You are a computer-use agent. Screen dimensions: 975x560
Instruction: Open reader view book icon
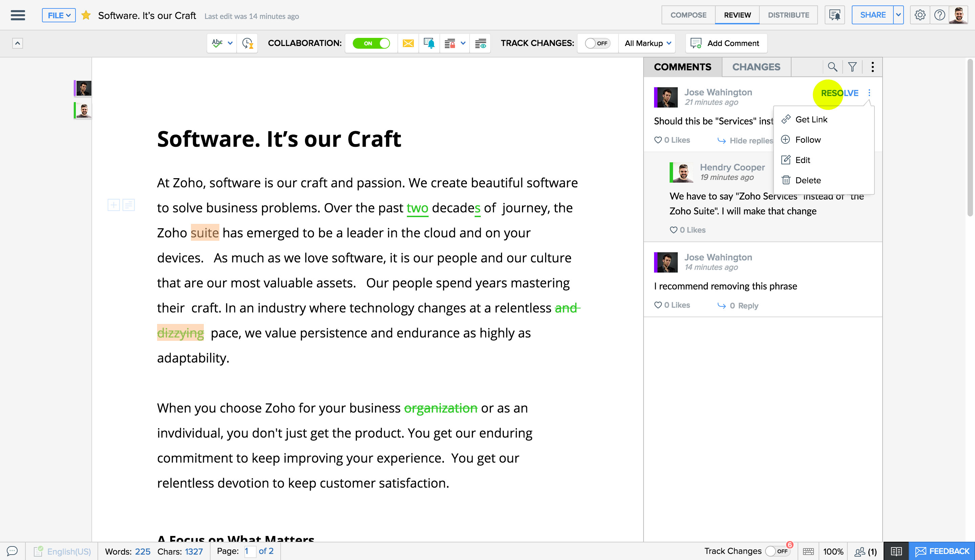click(896, 551)
